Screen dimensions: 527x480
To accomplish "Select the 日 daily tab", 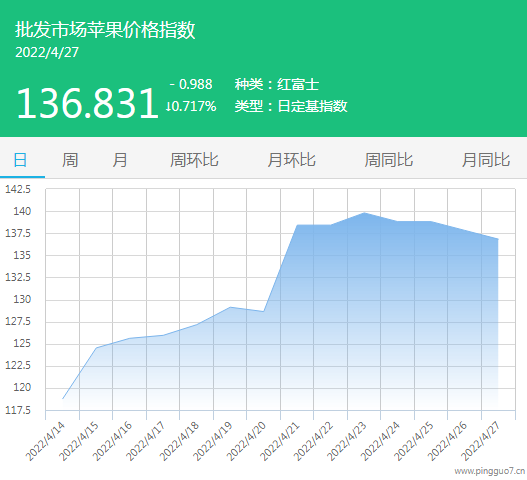I will coord(20,160).
